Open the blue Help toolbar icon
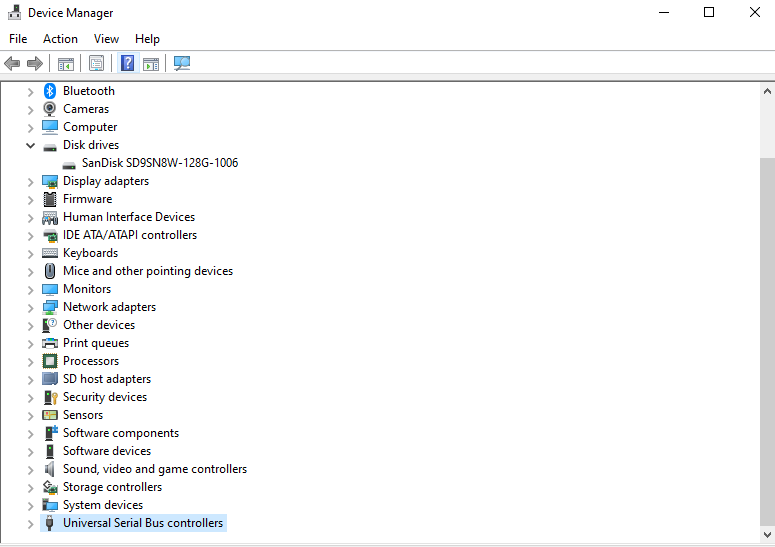 tap(128, 63)
